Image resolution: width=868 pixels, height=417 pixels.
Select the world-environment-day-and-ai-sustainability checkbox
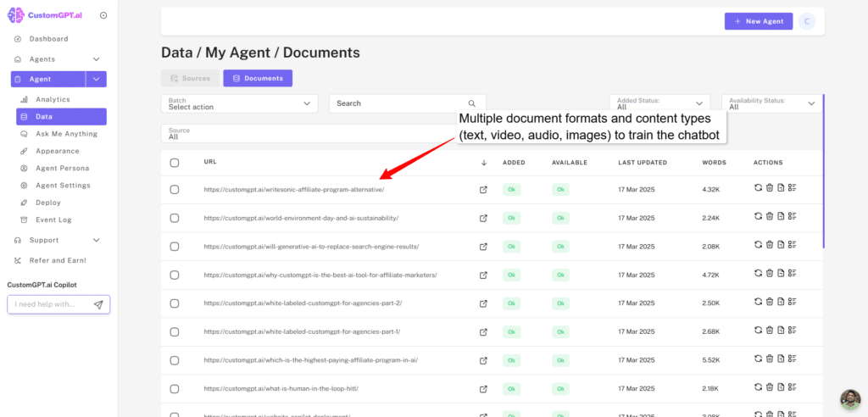(x=175, y=218)
